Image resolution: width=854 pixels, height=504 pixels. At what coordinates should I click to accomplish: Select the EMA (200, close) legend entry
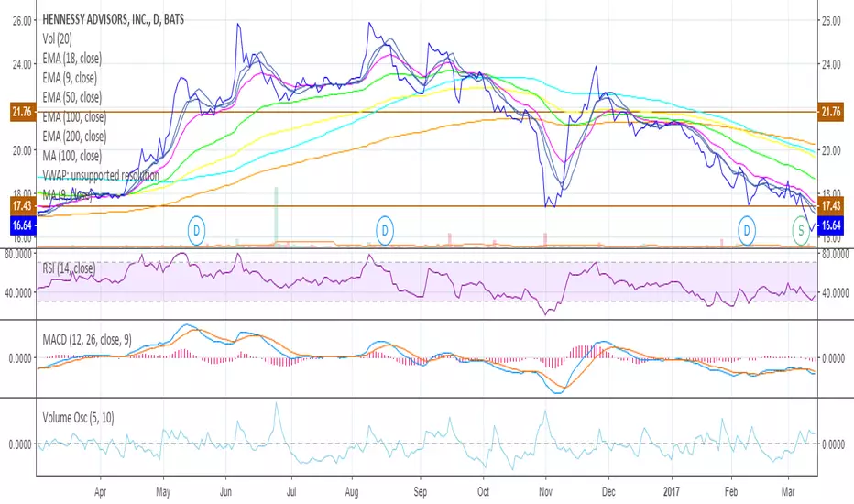74,137
